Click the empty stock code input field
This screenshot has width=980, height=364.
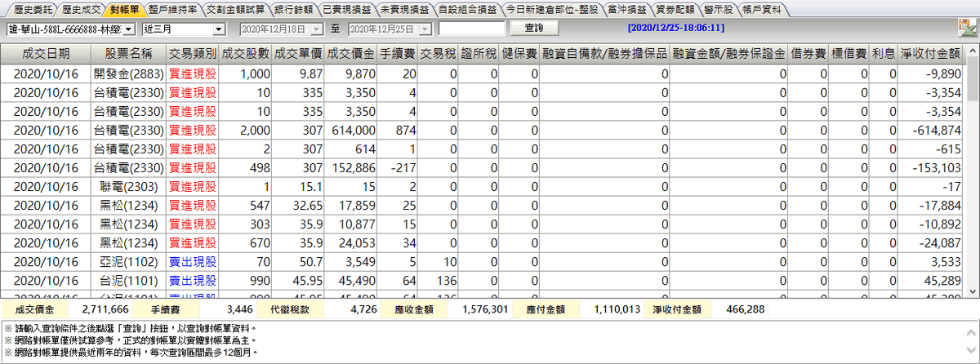[471, 29]
